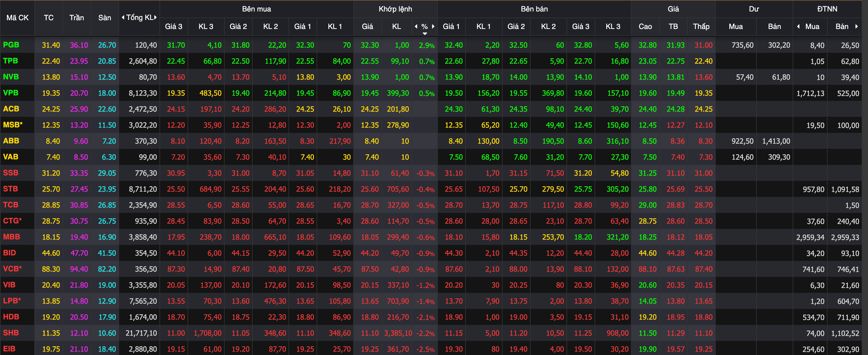Open the ACB stock symbol

[x=11, y=109]
